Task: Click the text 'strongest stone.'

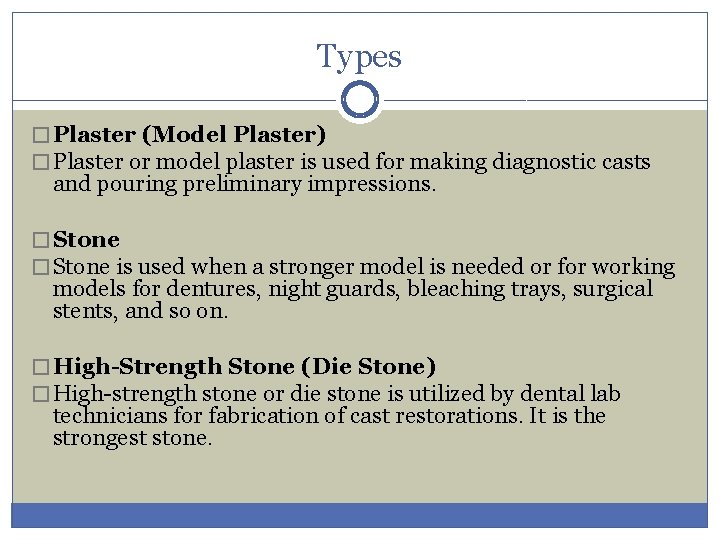Action: (133, 438)
